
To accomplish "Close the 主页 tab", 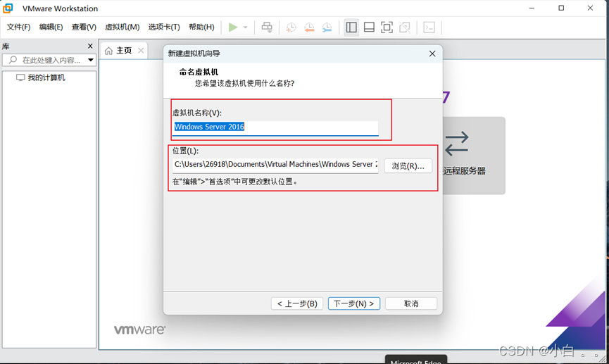I will click(141, 51).
